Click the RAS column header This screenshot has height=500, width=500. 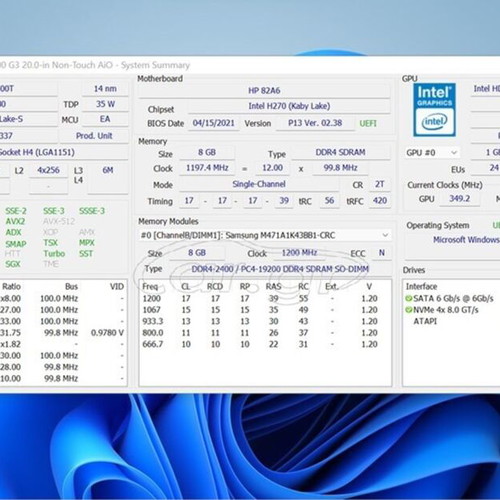(x=273, y=287)
